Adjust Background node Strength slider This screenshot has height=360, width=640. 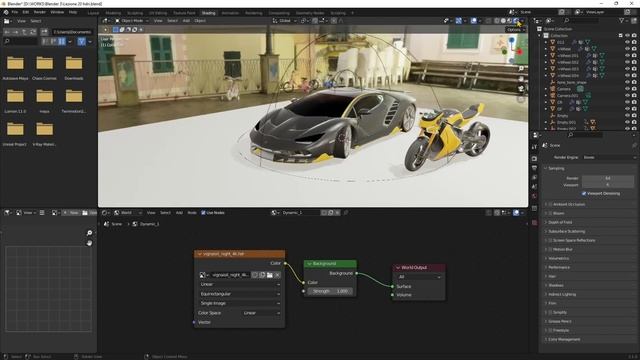(330, 291)
